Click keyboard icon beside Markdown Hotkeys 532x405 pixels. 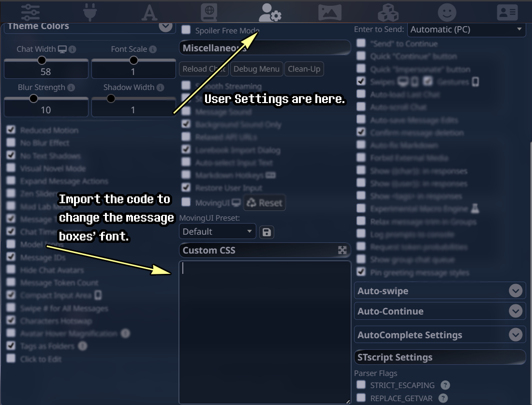pyautogui.click(x=270, y=175)
